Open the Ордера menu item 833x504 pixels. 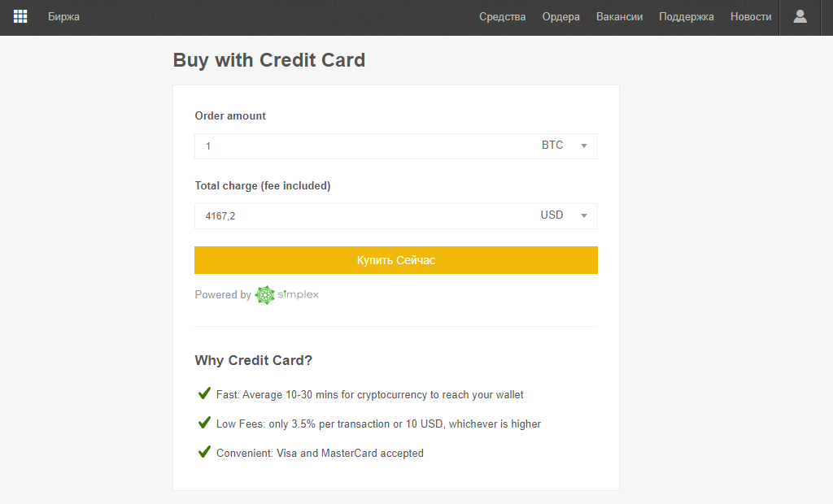pos(561,17)
